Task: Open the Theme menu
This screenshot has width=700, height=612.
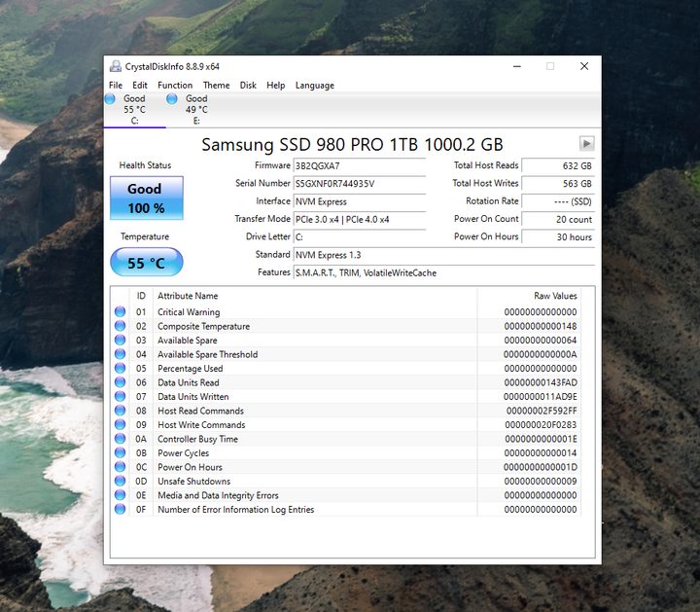Action: (x=216, y=86)
